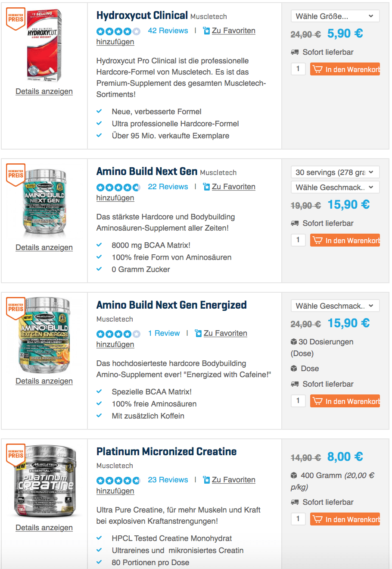Image resolution: width=392 pixels, height=569 pixels.
Task: Open flavor dropdown for Amino Build Energized
Action: point(335,306)
